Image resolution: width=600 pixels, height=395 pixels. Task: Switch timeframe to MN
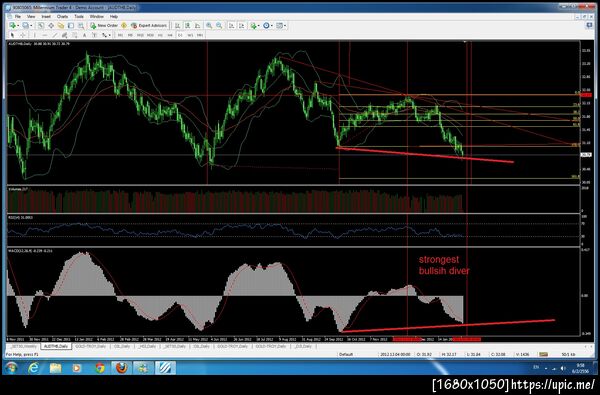tap(200, 35)
